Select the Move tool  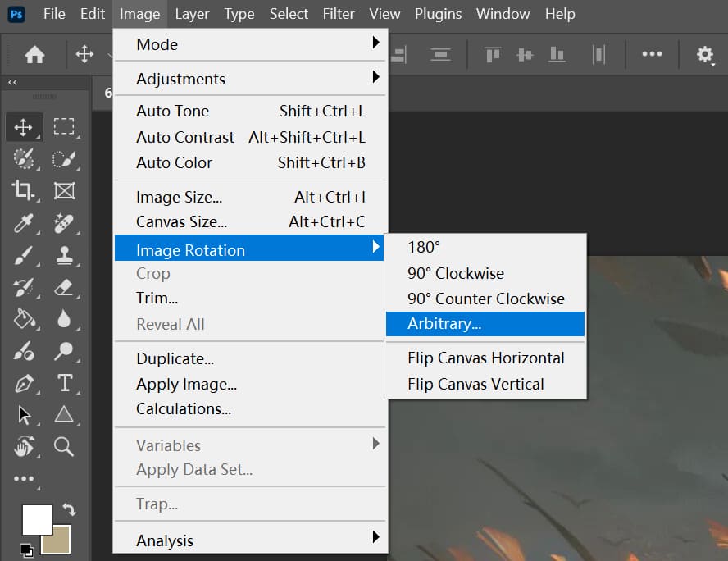click(x=24, y=127)
